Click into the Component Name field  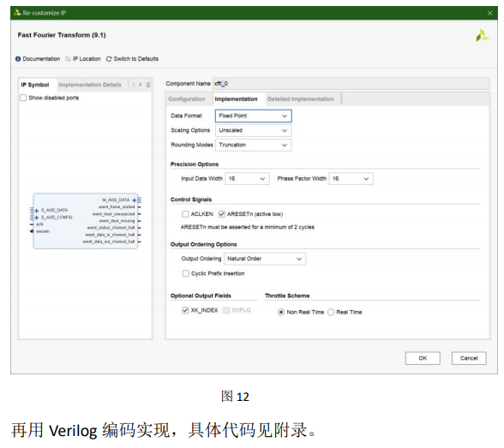click(351, 84)
